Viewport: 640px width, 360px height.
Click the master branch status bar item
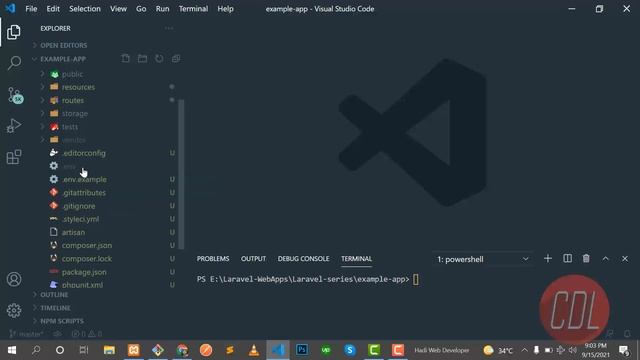point(26,334)
